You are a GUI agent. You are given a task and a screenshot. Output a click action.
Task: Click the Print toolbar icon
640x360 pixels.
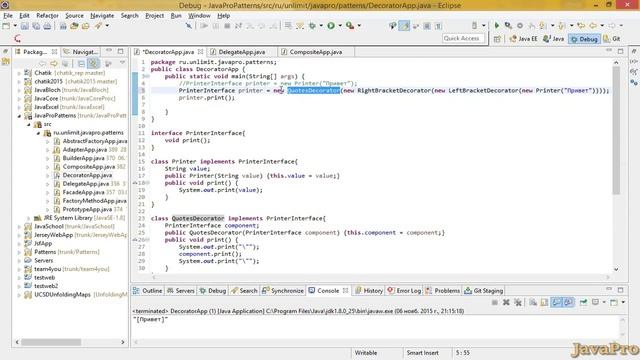(x=47, y=26)
